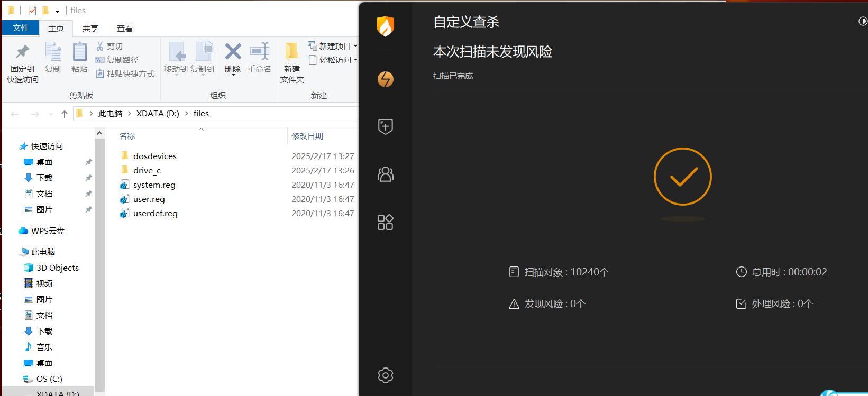
Task: Open the recent locations dropdown arrow
Action: click(51, 114)
